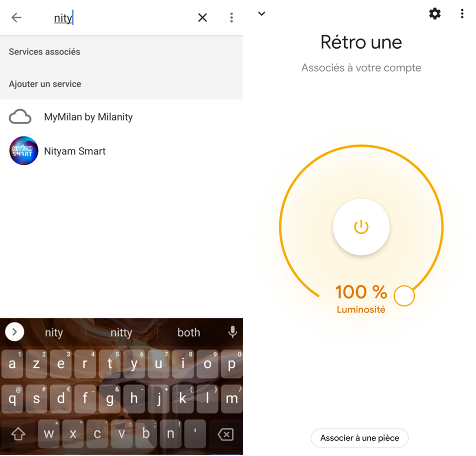Tap the 'm' key
Viewport: 476px width, 456px height.
231,399
